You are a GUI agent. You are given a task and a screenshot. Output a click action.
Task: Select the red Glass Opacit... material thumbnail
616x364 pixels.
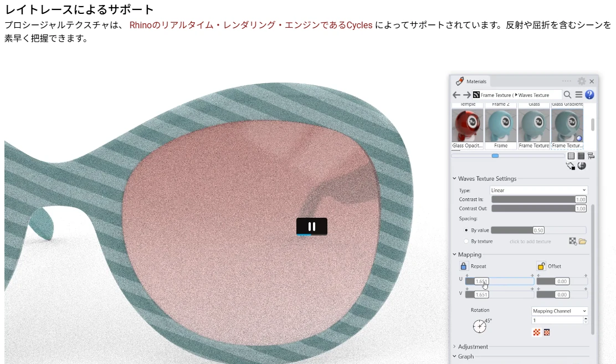467,126
